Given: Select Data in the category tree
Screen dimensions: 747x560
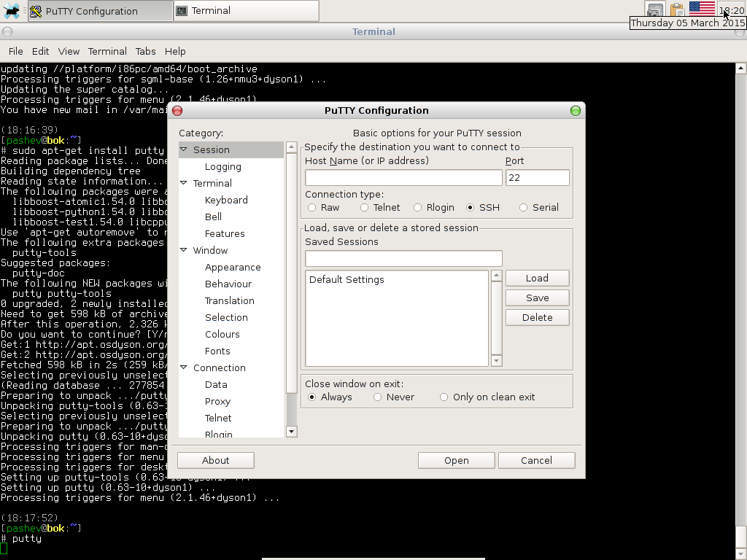Looking at the screenshot, I should click(x=216, y=385).
